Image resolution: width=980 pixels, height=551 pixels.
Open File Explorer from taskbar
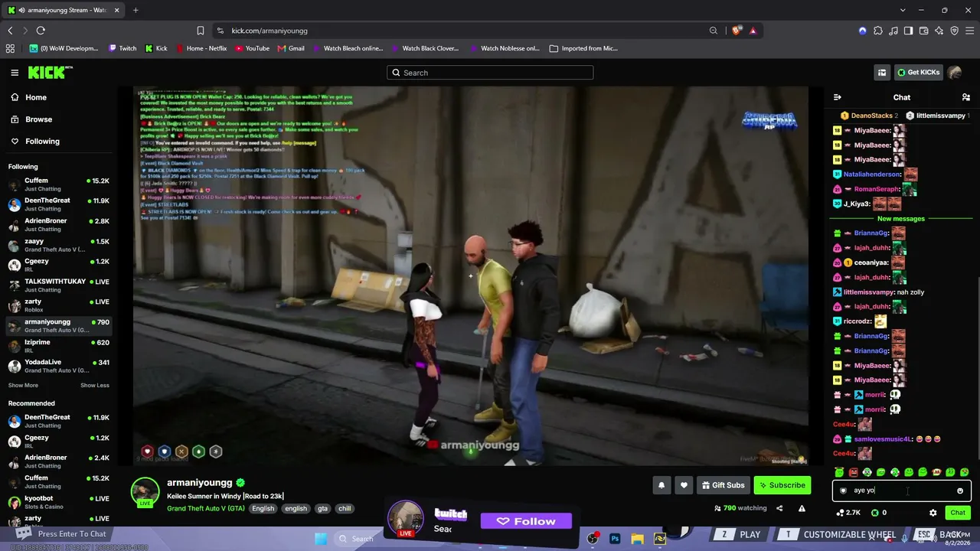pyautogui.click(x=637, y=539)
